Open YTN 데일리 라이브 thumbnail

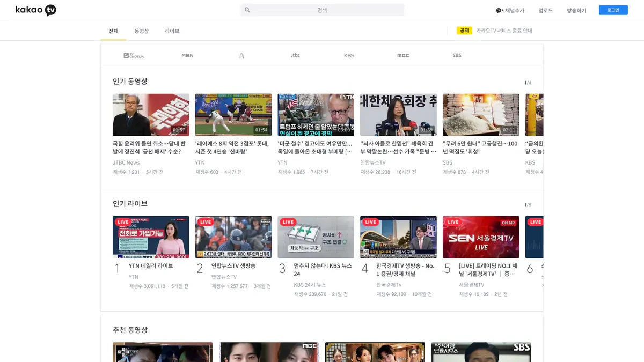[151, 237]
